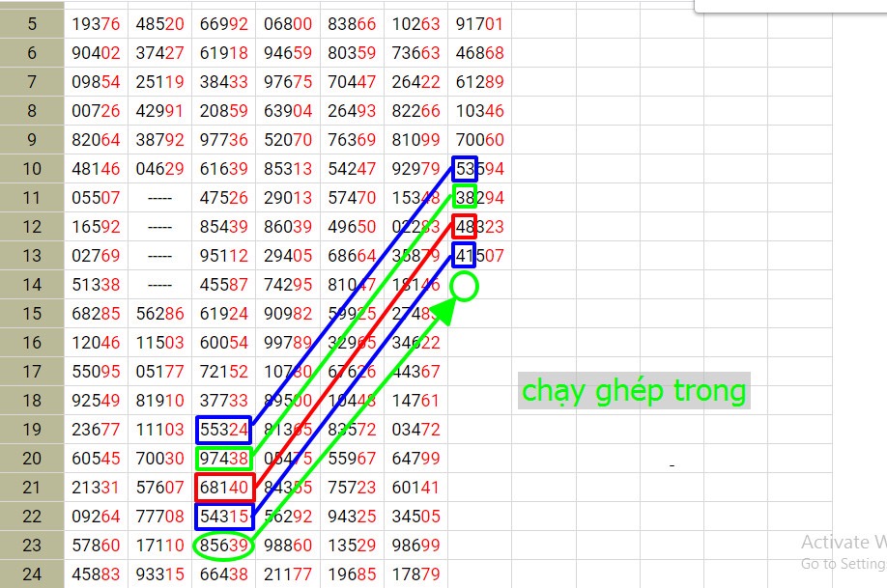Screen dimensions: 887x588
Task: Select row header 24
Action: pyautogui.click(x=32, y=576)
